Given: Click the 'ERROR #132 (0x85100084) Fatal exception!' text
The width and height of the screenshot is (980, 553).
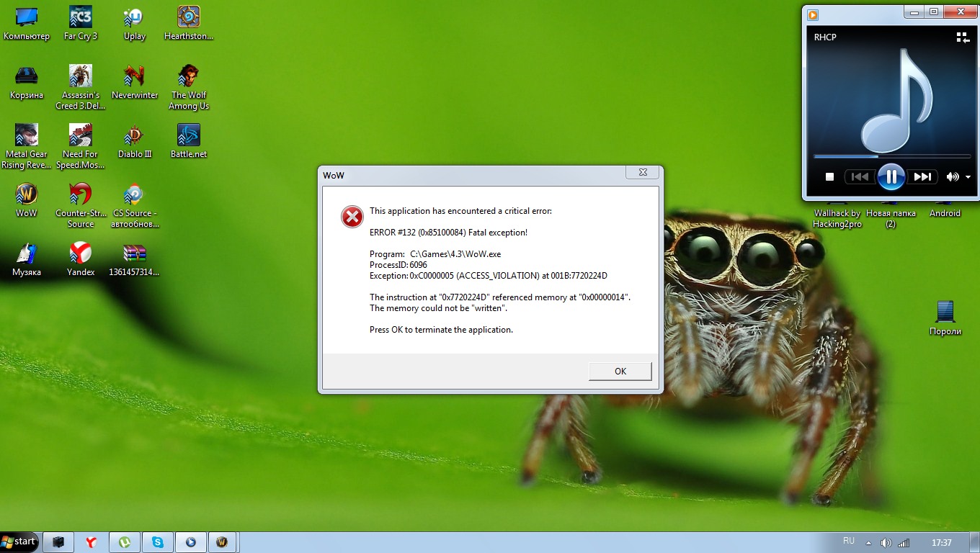Looking at the screenshot, I should point(448,233).
